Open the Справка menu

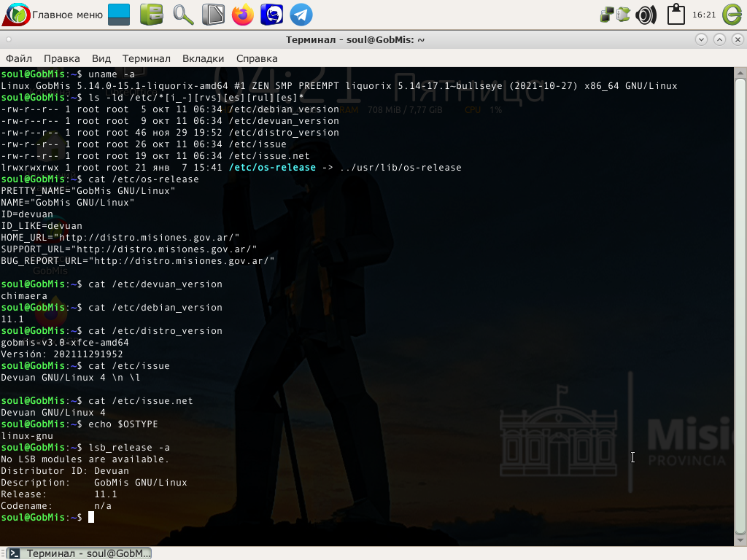pyautogui.click(x=257, y=58)
